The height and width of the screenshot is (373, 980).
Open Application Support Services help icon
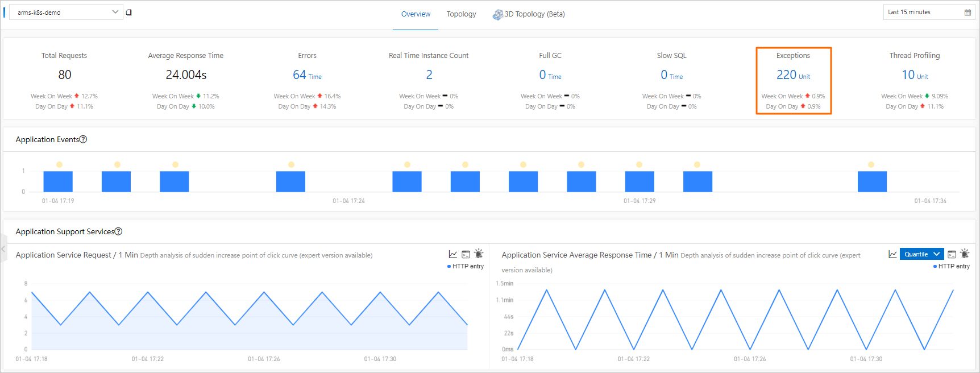coord(118,231)
